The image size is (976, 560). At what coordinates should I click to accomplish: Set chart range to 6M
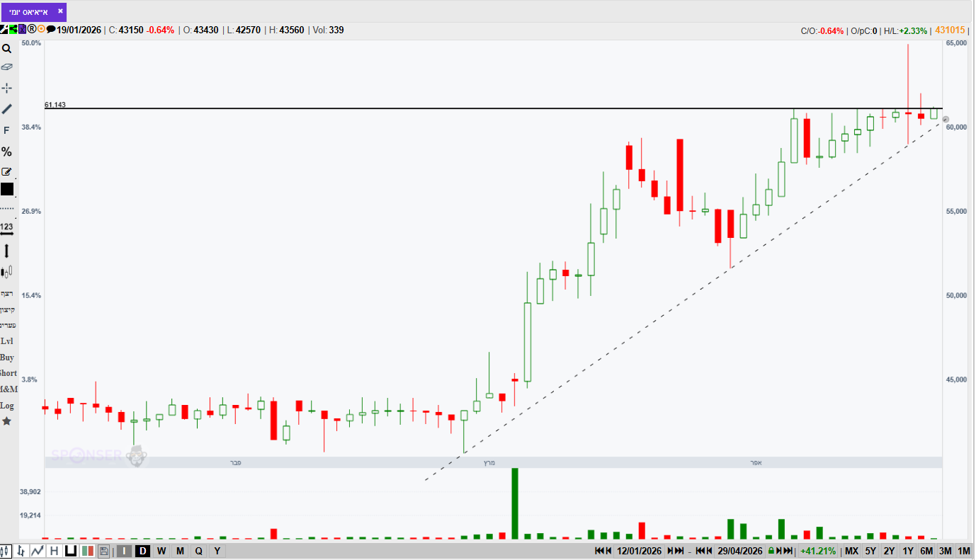(x=926, y=551)
